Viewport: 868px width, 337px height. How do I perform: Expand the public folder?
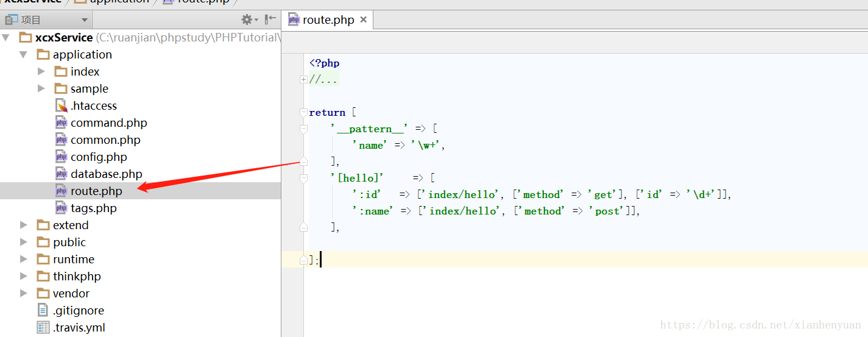click(23, 242)
